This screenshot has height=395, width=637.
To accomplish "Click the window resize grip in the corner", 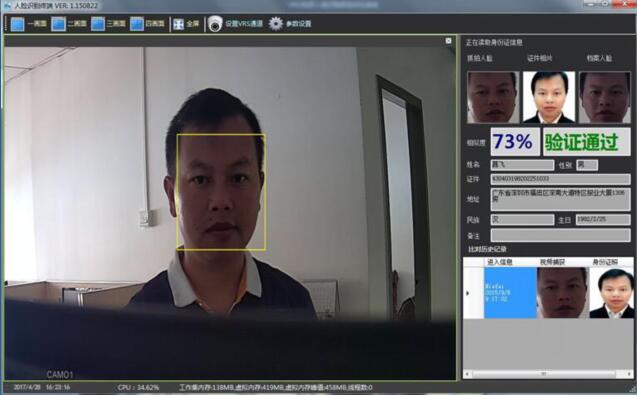I will pyautogui.click(x=632, y=389).
